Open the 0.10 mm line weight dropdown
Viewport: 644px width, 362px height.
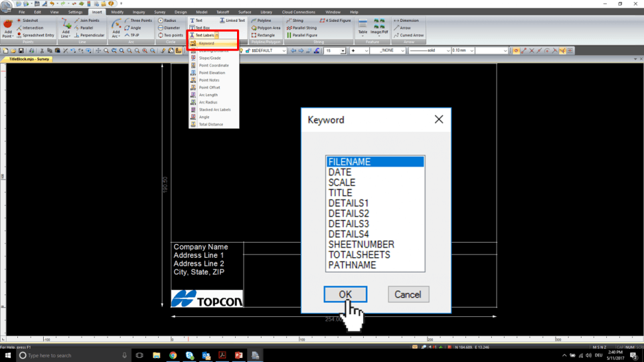pyautogui.click(x=469, y=50)
